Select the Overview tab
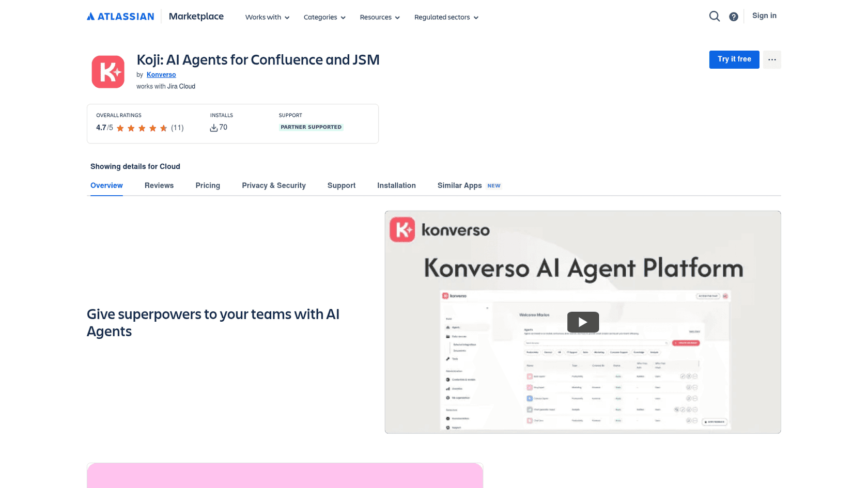The width and height of the screenshot is (868, 488). tap(106, 185)
